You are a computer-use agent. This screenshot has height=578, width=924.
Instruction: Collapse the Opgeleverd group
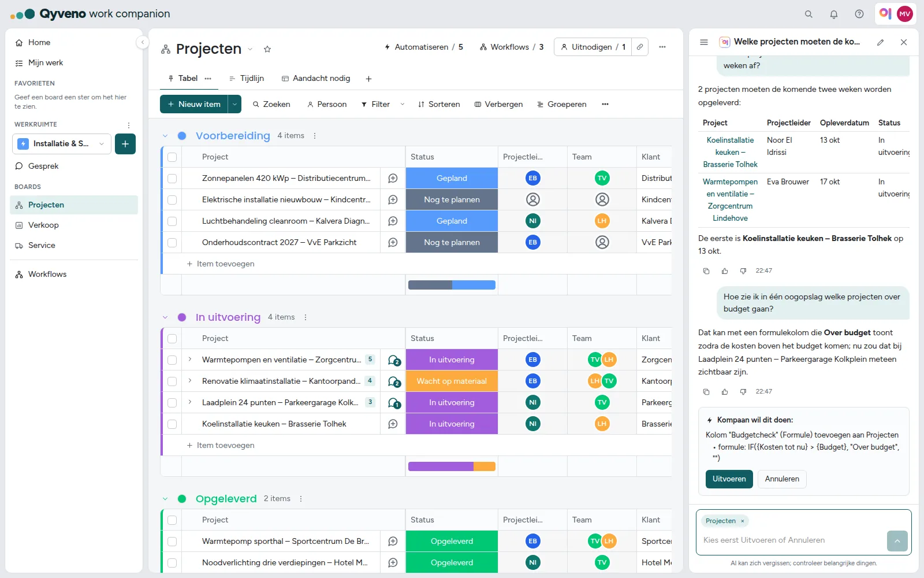pos(165,499)
